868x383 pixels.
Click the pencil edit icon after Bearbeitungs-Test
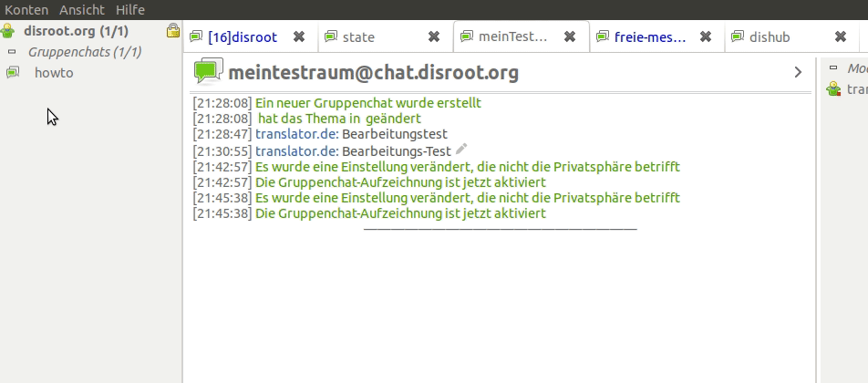[x=461, y=150]
